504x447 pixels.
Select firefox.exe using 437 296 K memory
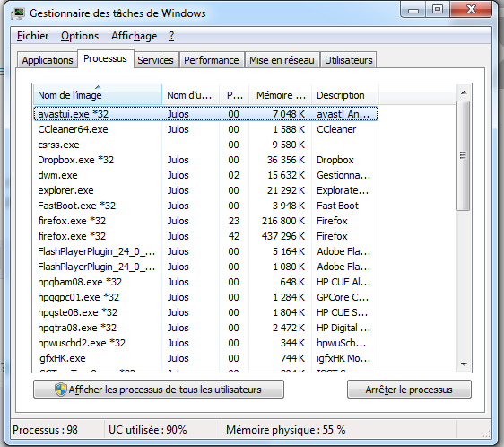(x=205, y=236)
